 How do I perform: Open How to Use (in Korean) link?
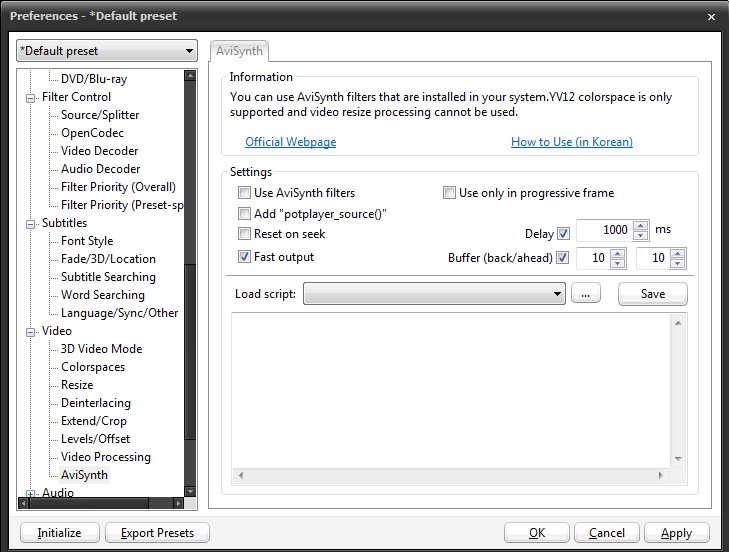[x=572, y=142]
